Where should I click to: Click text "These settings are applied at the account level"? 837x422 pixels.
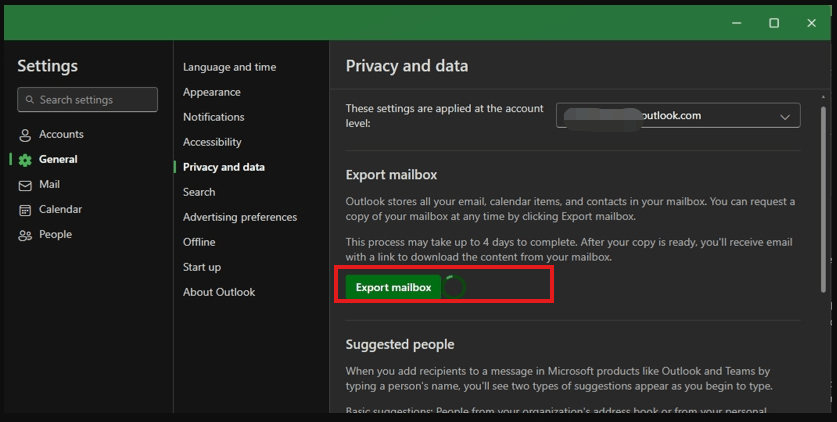(x=444, y=116)
